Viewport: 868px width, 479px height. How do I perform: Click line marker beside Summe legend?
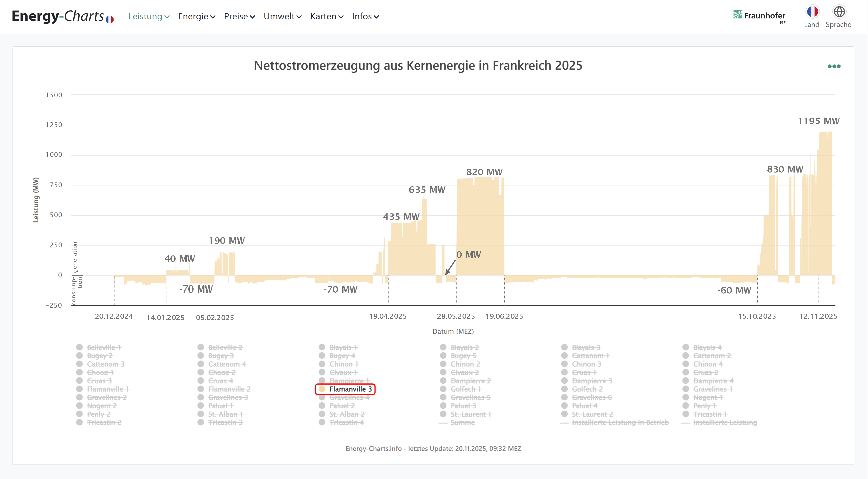point(443,423)
